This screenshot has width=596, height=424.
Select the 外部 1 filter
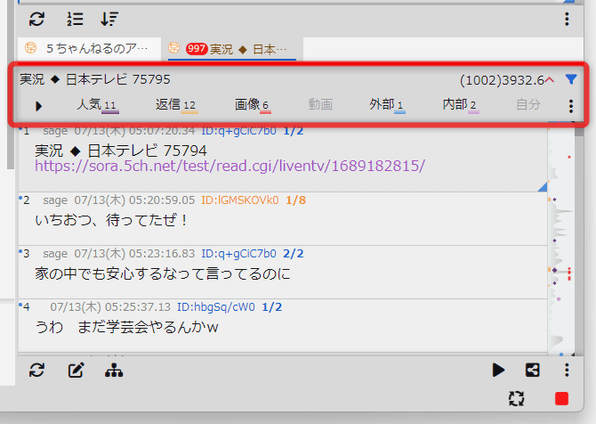coord(387,105)
